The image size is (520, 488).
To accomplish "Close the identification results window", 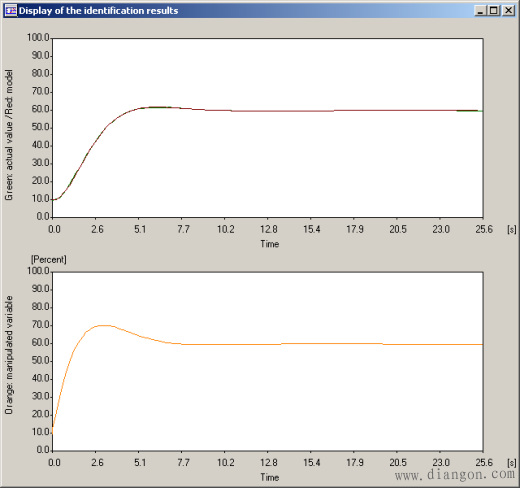I will [x=509, y=11].
